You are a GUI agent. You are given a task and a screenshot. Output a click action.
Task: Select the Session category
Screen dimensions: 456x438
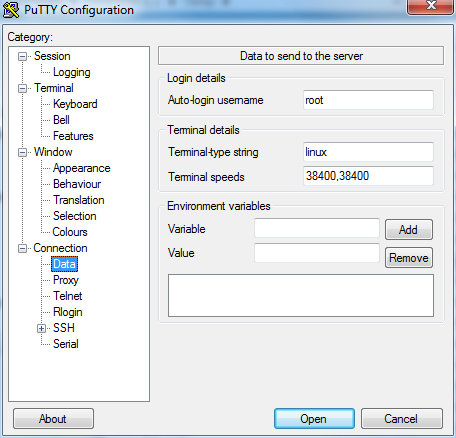(x=52, y=56)
